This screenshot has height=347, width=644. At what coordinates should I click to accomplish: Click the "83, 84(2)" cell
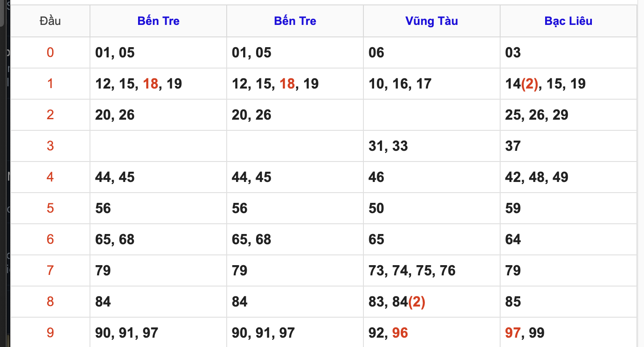click(397, 302)
